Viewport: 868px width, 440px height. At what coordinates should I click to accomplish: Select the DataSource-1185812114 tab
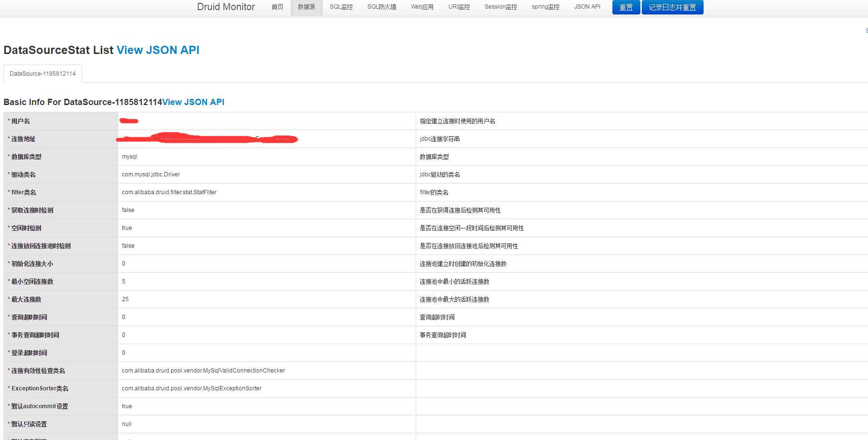(42, 74)
